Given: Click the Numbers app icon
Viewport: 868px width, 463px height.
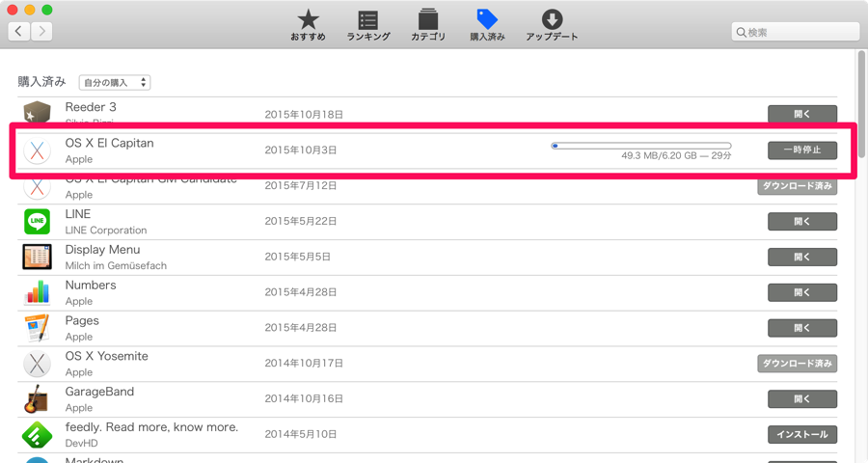Looking at the screenshot, I should click(x=37, y=292).
